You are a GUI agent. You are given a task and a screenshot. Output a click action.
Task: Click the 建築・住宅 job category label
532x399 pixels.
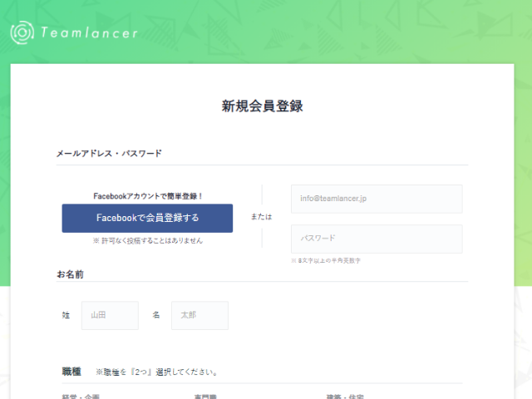pos(345,396)
